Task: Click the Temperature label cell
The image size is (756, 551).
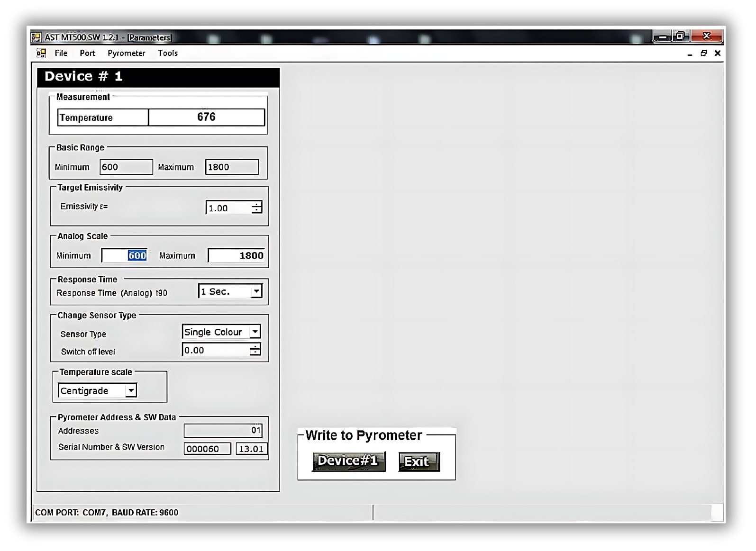Action: (x=103, y=117)
